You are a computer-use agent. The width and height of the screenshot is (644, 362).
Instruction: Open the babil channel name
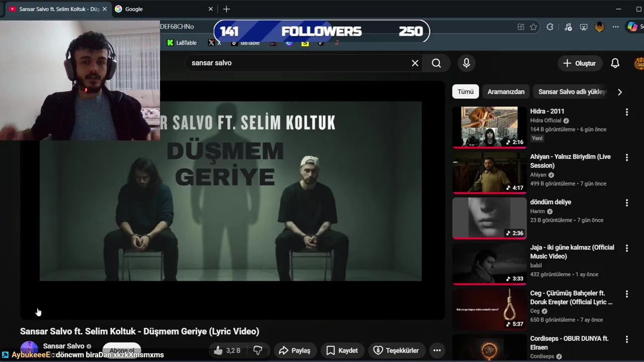[x=536, y=265]
